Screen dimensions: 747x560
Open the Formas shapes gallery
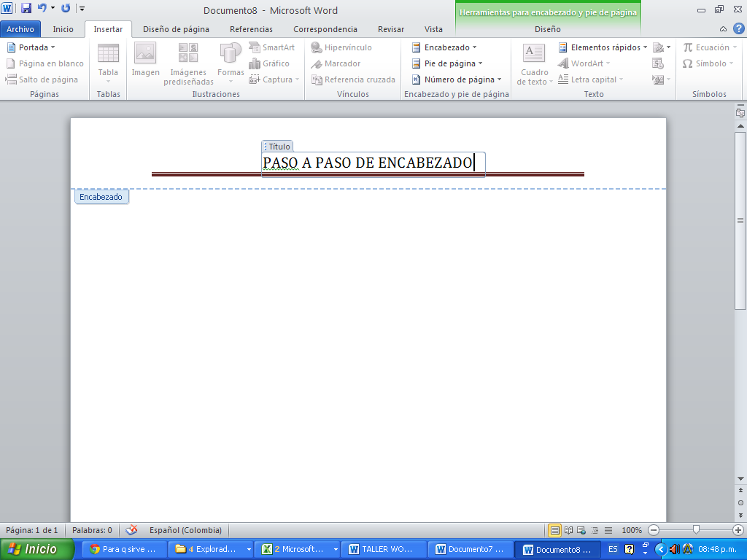coord(231,63)
